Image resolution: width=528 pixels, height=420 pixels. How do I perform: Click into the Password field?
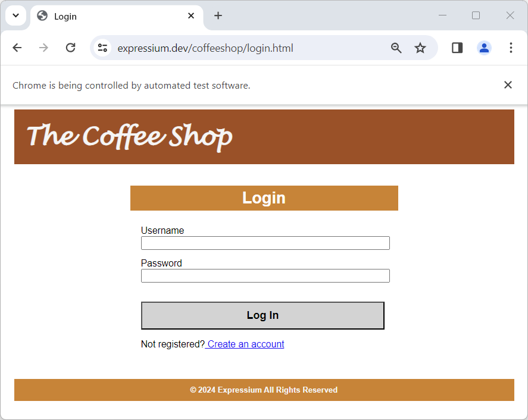coord(265,275)
